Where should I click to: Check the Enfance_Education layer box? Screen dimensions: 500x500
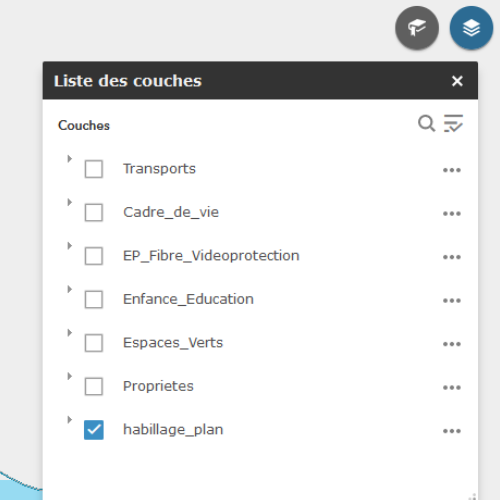(x=94, y=299)
